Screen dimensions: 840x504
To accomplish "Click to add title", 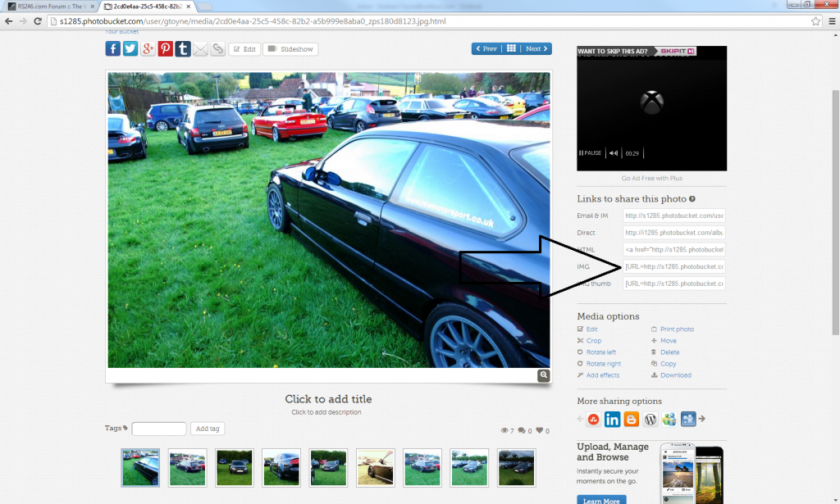I will coord(328,399).
